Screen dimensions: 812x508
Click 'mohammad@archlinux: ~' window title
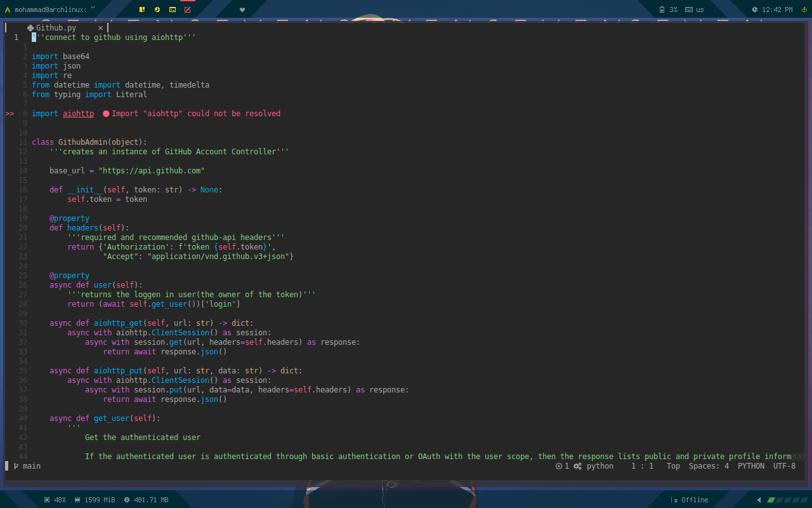55,10
